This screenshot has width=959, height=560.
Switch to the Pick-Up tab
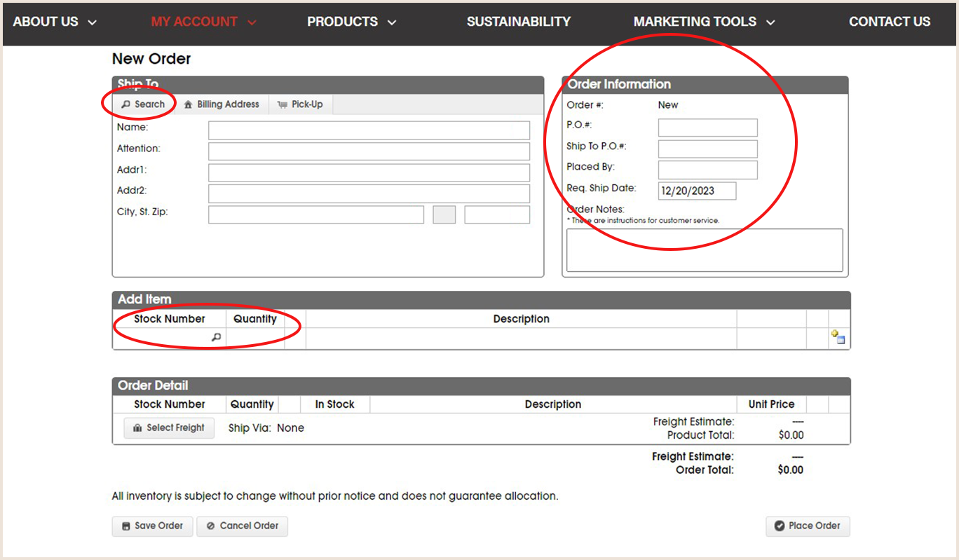click(300, 104)
